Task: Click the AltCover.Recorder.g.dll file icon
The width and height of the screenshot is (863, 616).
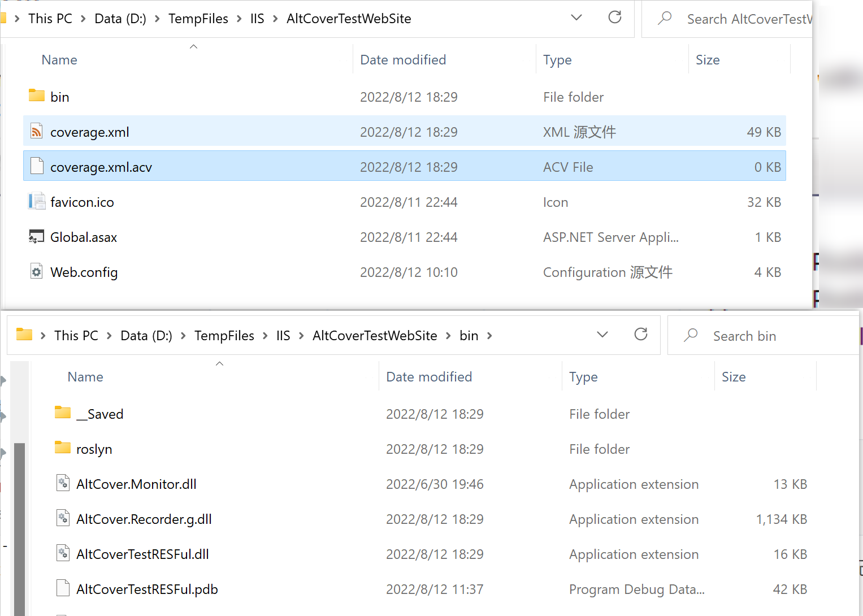Action: click(x=63, y=518)
